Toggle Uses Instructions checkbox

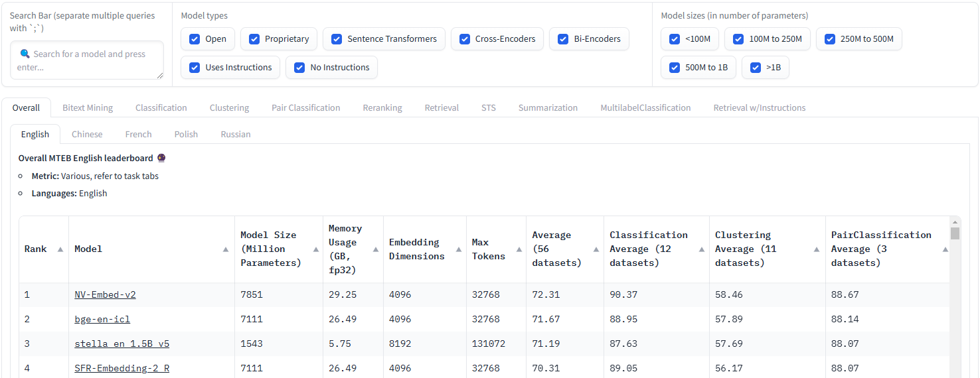tap(195, 68)
